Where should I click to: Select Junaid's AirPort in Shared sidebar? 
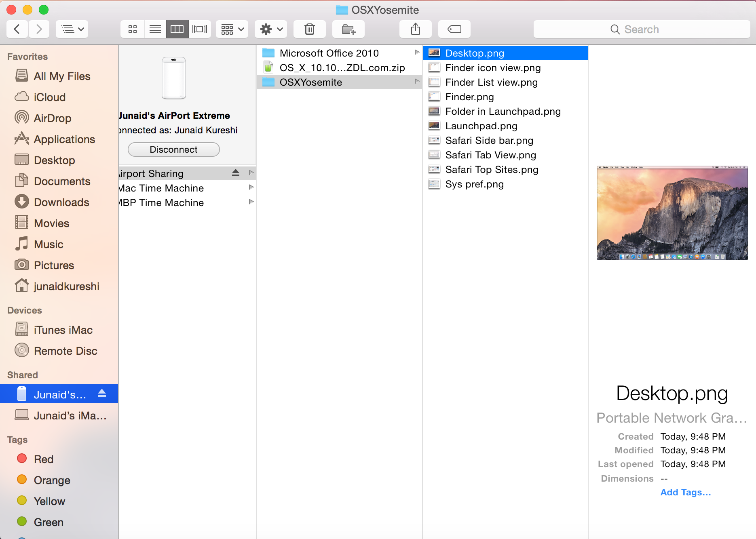tap(59, 394)
